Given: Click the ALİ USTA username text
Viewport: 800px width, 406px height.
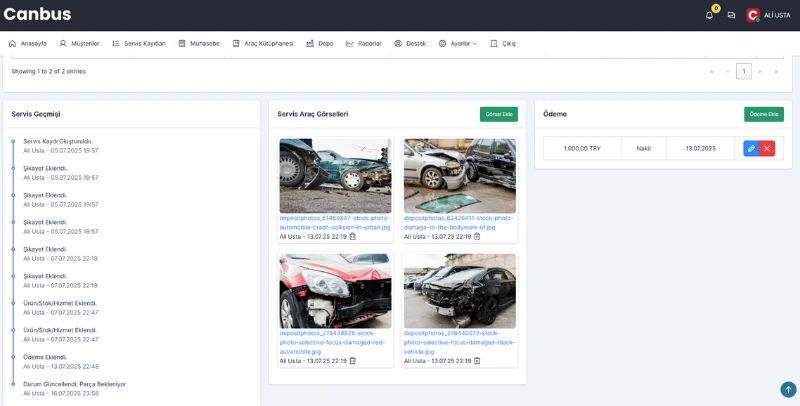Looking at the screenshot, I should pos(777,15).
